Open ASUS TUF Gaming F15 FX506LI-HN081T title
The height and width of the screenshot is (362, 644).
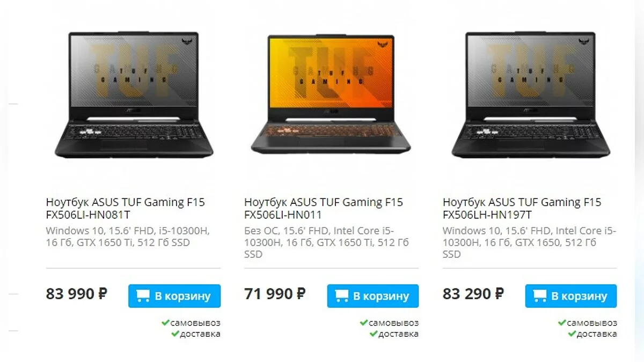[126, 209]
